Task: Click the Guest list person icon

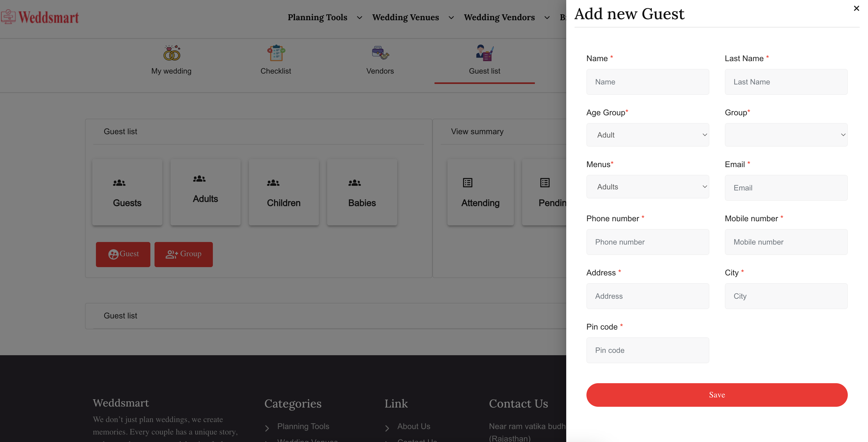Action: tap(485, 53)
